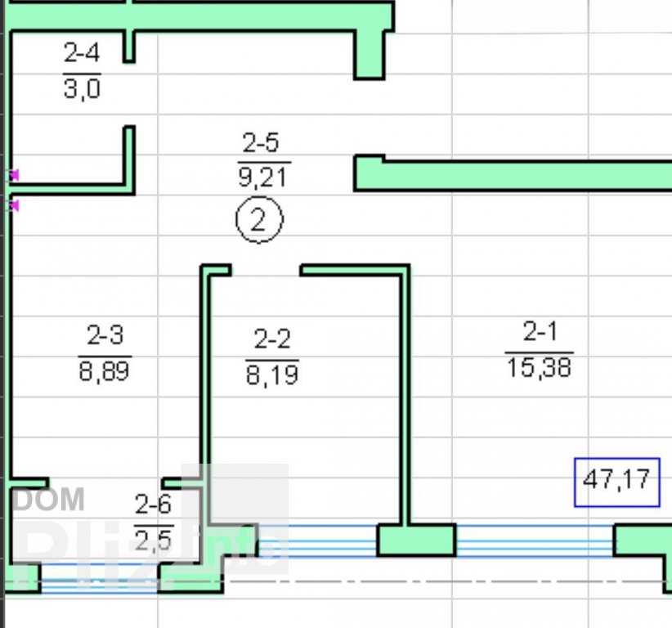Screen dimensions: 672x628
Task: Click the room label 2-2
Action: 271,339
